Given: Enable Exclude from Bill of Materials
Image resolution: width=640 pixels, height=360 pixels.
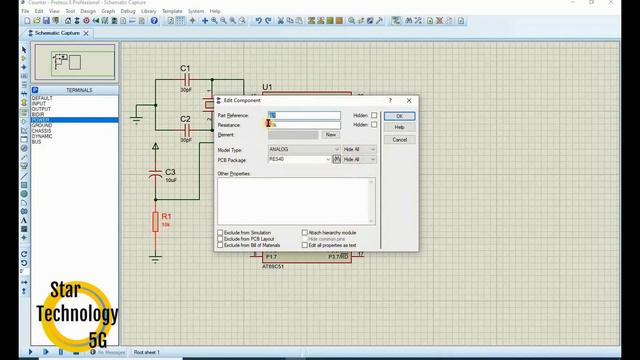Looking at the screenshot, I should pos(220,245).
